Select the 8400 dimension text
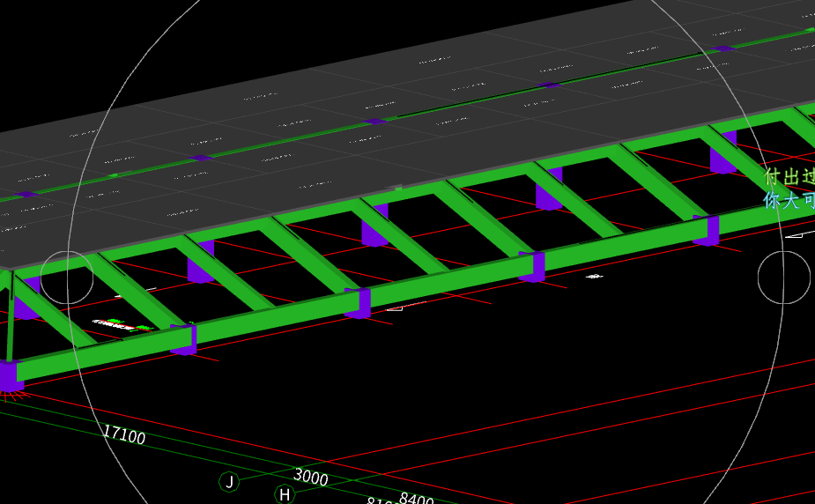This screenshot has height=504, width=815. (416, 499)
